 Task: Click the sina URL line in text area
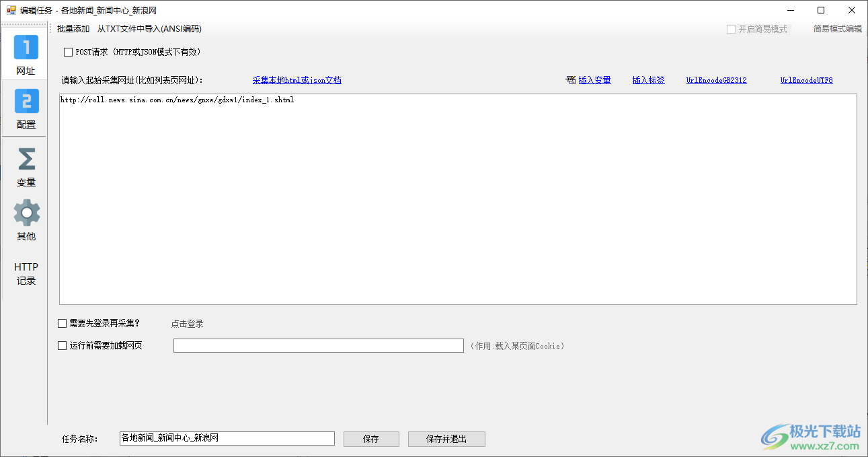click(177, 100)
